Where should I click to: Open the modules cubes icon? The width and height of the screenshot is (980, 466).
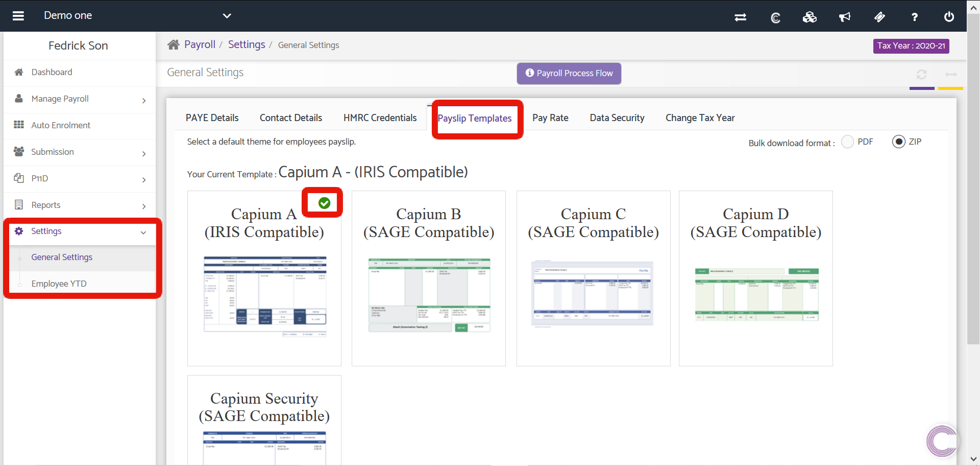[810, 17]
